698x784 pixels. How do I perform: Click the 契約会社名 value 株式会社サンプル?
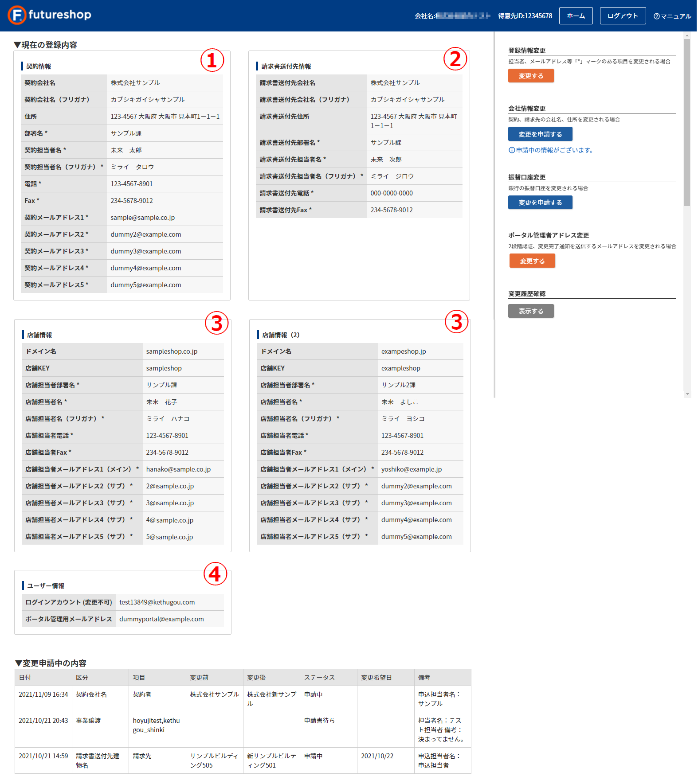pyautogui.click(x=135, y=83)
